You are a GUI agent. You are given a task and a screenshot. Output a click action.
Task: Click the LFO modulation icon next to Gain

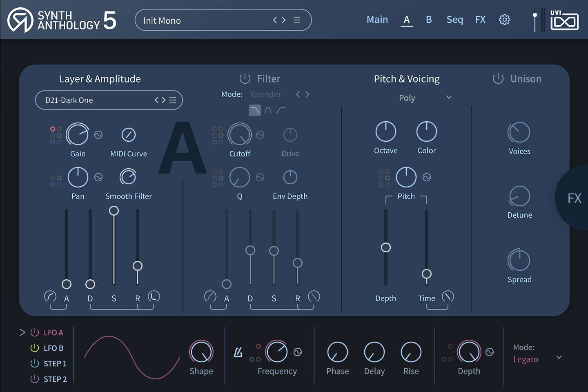pos(98,135)
